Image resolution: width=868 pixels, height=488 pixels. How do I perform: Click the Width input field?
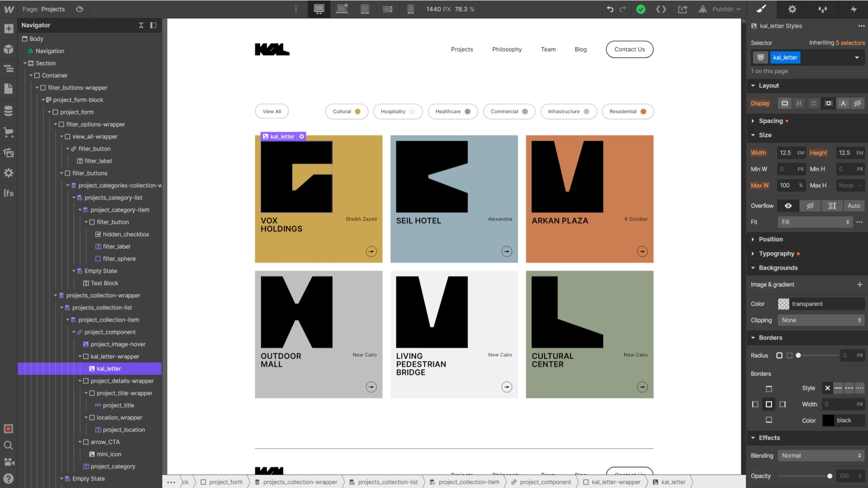point(791,153)
